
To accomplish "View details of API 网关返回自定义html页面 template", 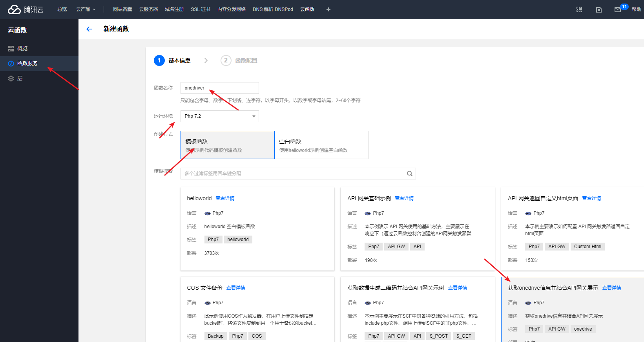I will pos(591,199).
